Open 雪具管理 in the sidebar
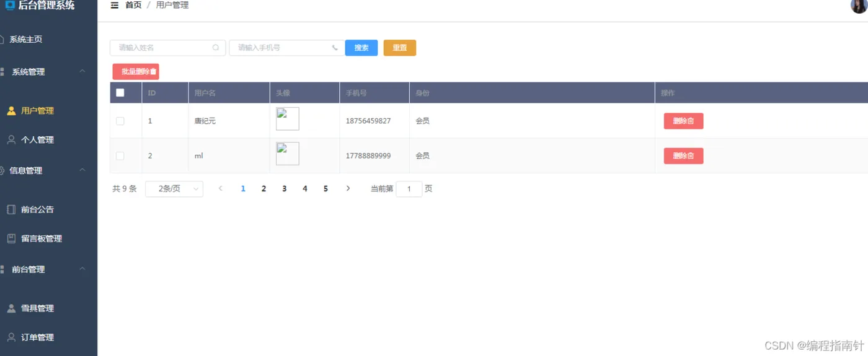This screenshot has height=356, width=868. [37, 308]
